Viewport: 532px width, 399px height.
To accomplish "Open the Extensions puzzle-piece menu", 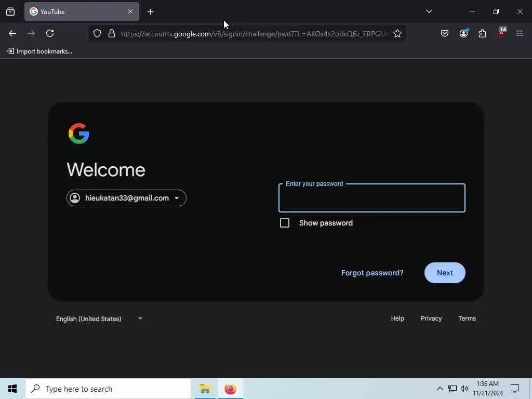I will [x=482, y=33].
